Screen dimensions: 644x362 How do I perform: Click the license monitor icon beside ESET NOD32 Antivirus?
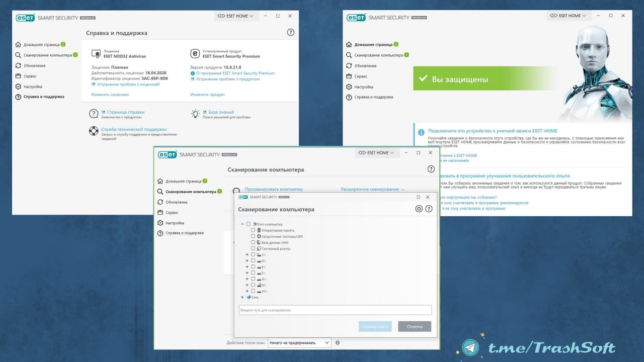click(96, 53)
